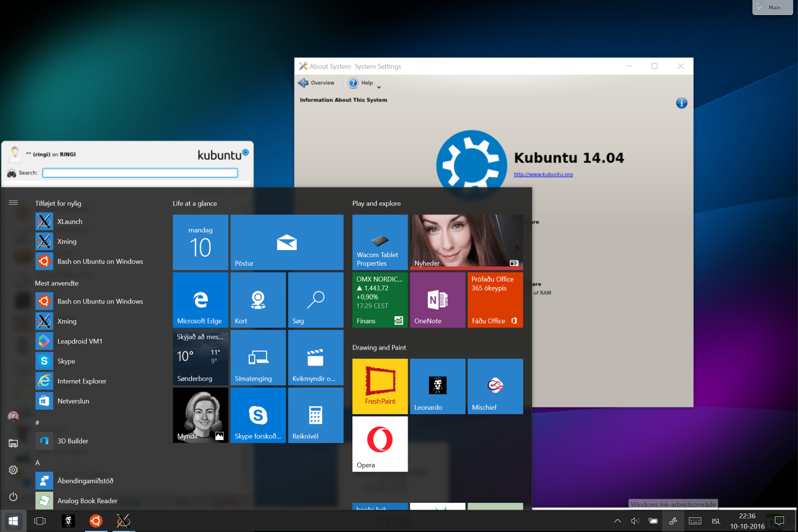Image resolution: width=798 pixels, height=532 pixels.
Task: Open Myndir photos tile
Action: tap(200, 415)
